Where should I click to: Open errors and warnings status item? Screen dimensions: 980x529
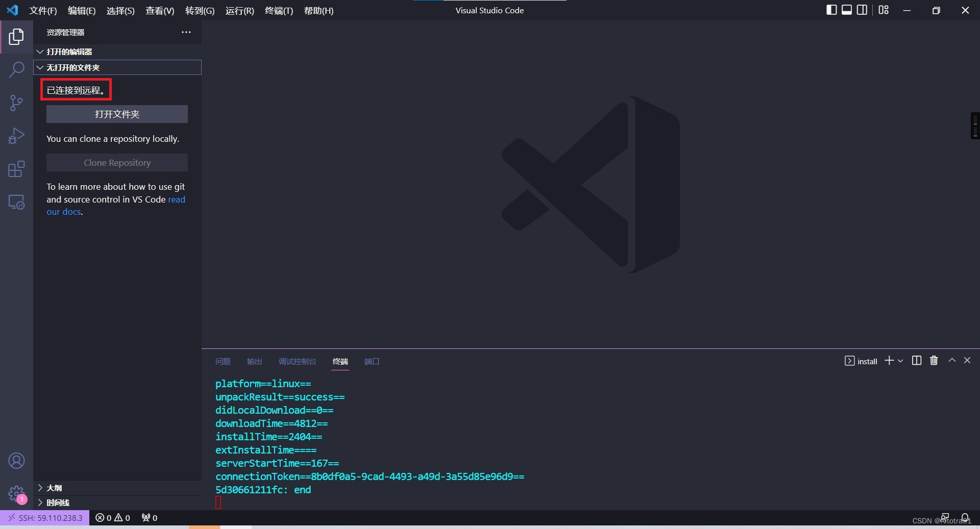(x=113, y=518)
